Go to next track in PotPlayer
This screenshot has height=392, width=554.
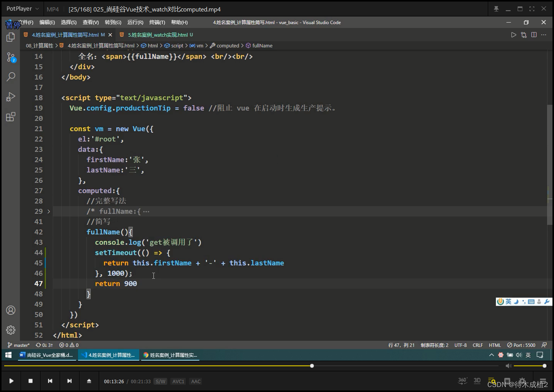[69, 381]
